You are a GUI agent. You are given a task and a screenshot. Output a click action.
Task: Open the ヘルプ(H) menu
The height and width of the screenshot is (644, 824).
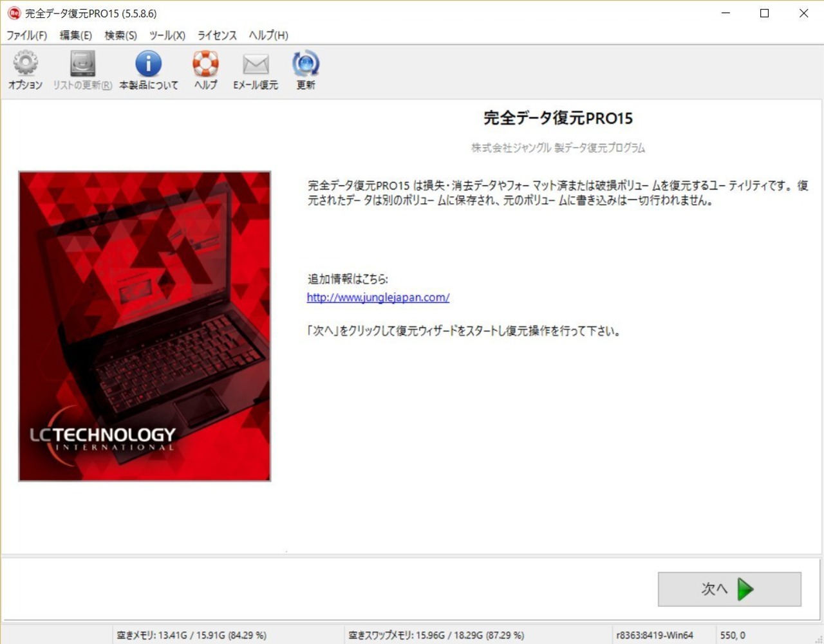click(268, 35)
